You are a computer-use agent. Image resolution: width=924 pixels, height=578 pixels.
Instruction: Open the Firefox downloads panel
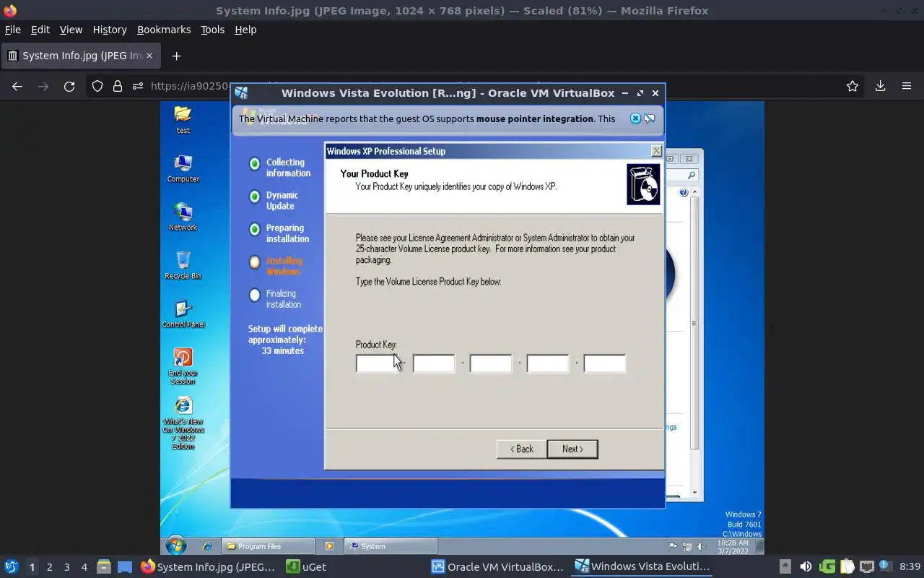point(880,86)
